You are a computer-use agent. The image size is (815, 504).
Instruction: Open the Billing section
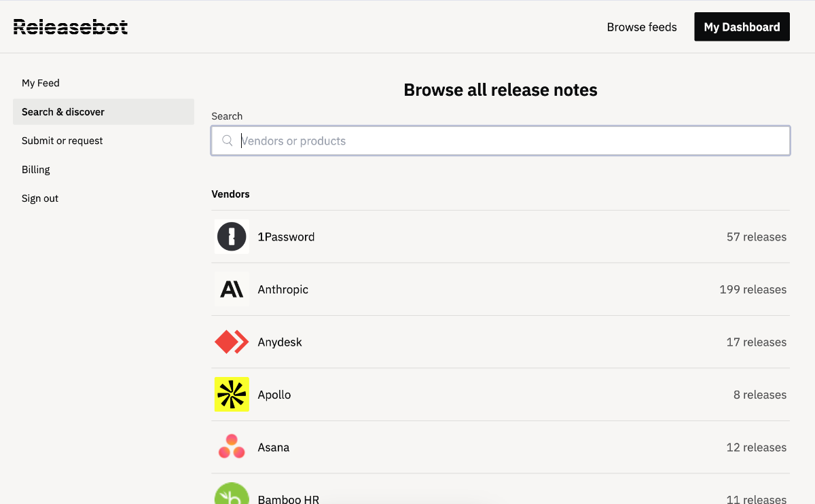tap(36, 170)
